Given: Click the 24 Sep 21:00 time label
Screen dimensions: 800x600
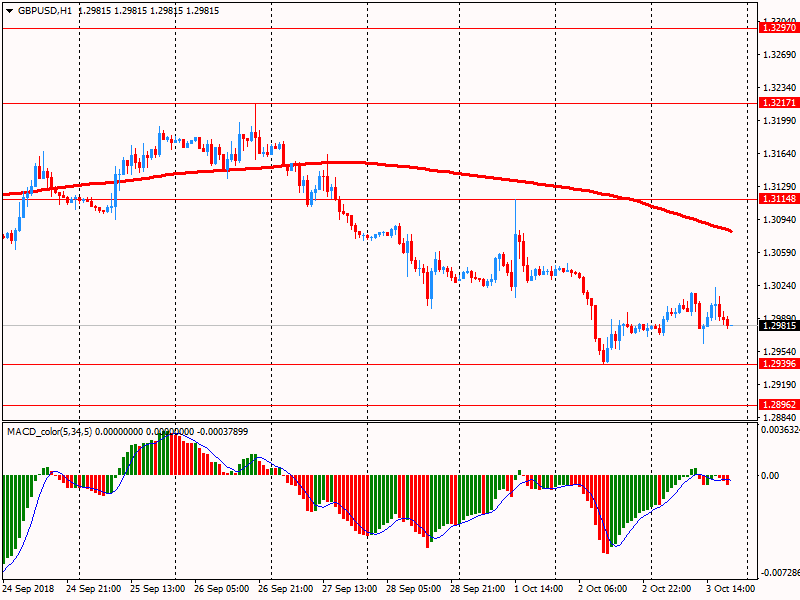Looking at the screenshot, I should [94, 589].
